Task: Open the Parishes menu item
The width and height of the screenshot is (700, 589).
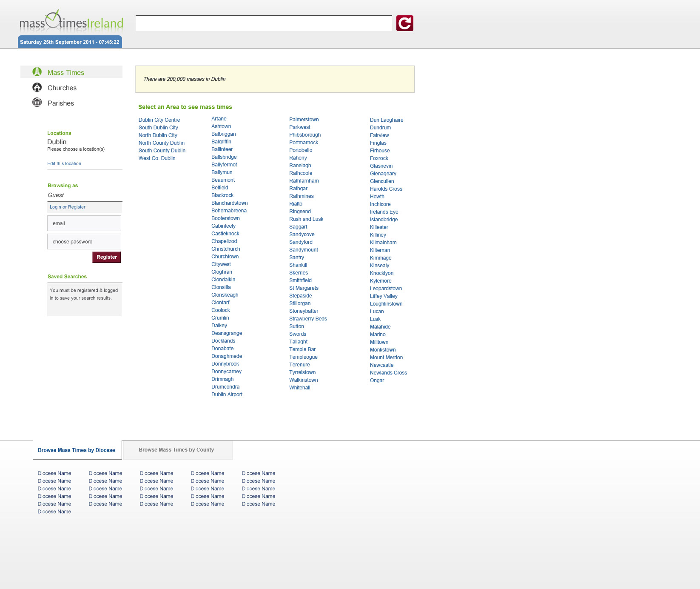Action: point(61,103)
